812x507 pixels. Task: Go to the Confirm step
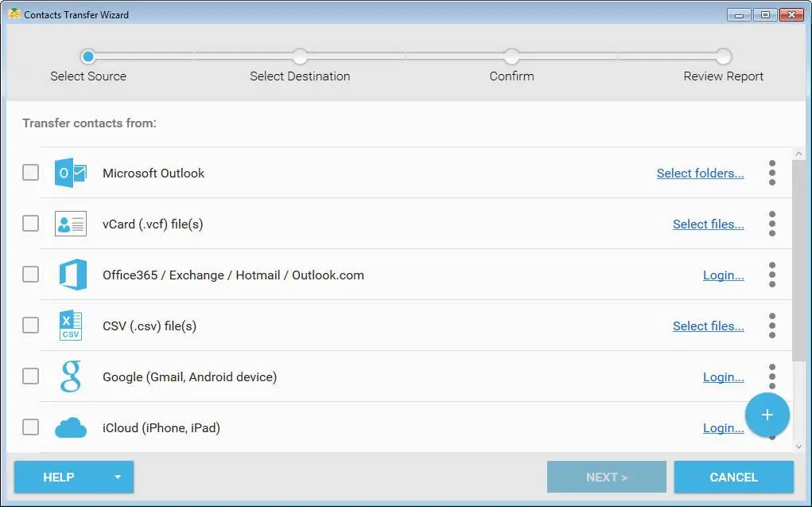(x=511, y=56)
